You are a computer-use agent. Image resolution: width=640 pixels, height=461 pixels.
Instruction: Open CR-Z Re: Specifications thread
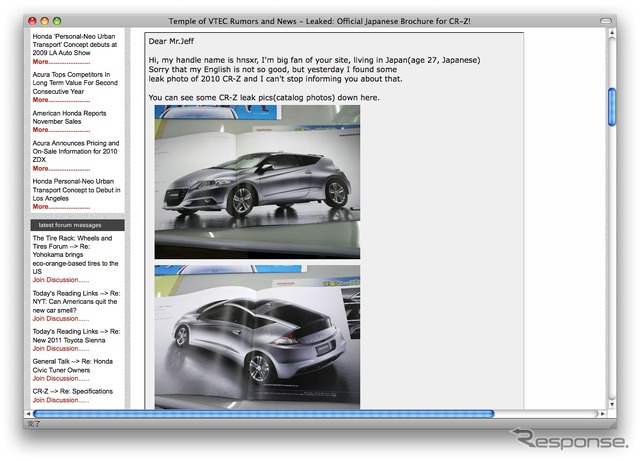point(73,391)
